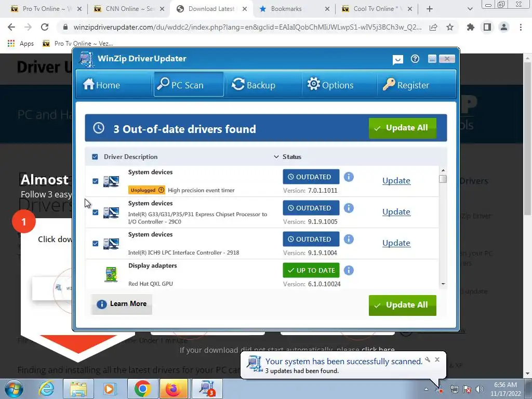The width and height of the screenshot is (532, 399).
Task: Click the Learn More button
Action: (122, 304)
